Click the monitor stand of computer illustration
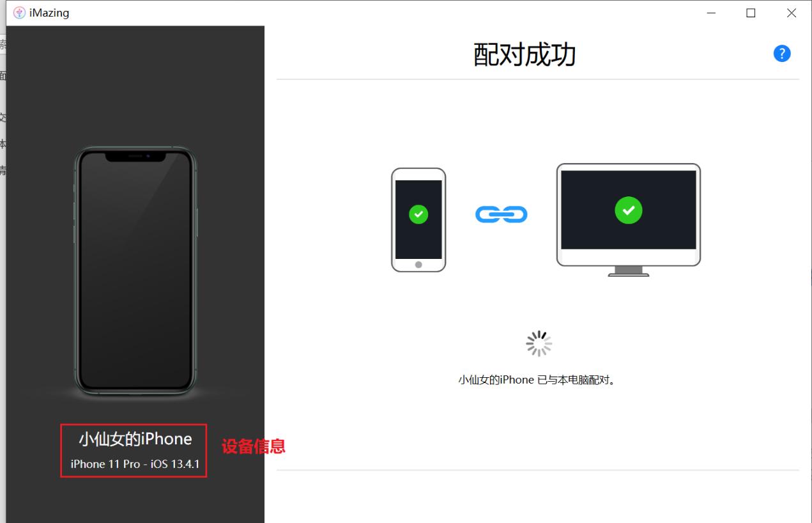Image resolution: width=812 pixels, height=523 pixels. [629, 271]
